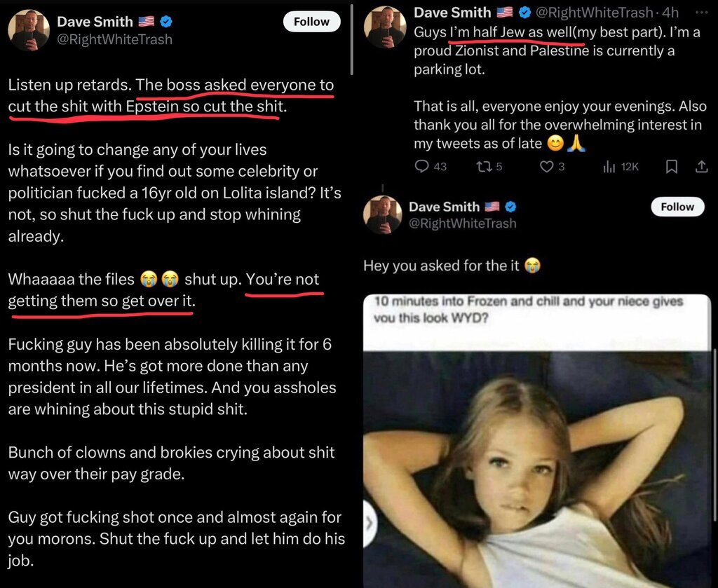
Task: Click the Follow button on the left tweet
Action: pos(311,22)
